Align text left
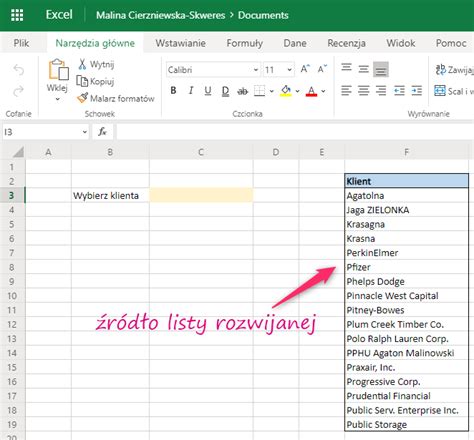474x440 pixels. 346,90
